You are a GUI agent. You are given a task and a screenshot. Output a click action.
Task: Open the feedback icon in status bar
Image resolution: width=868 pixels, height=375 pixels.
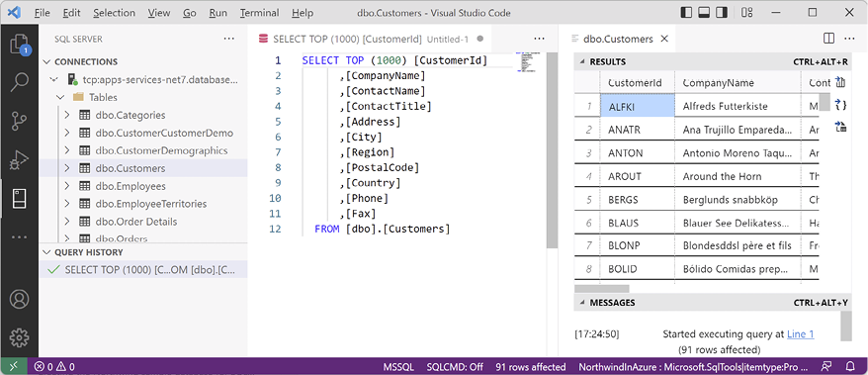click(x=826, y=367)
